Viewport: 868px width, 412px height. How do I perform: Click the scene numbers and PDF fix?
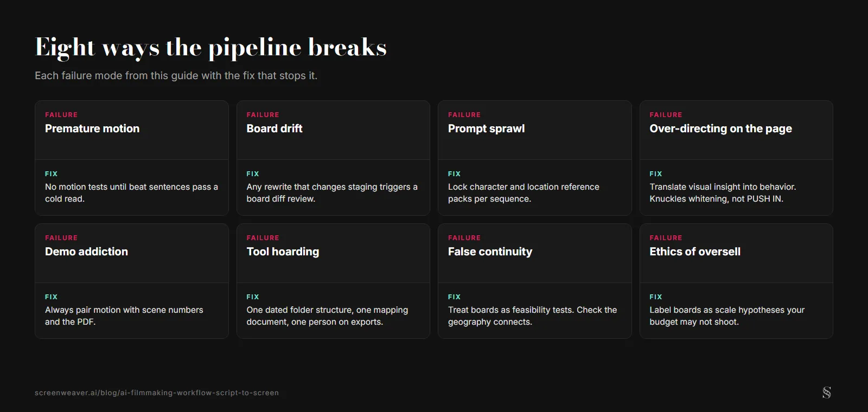tap(124, 316)
